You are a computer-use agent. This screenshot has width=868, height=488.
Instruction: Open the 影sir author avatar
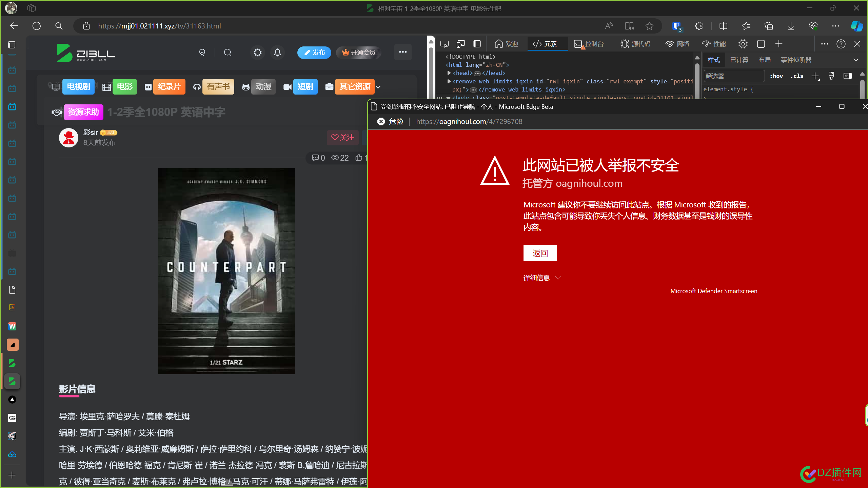(68, 138)
